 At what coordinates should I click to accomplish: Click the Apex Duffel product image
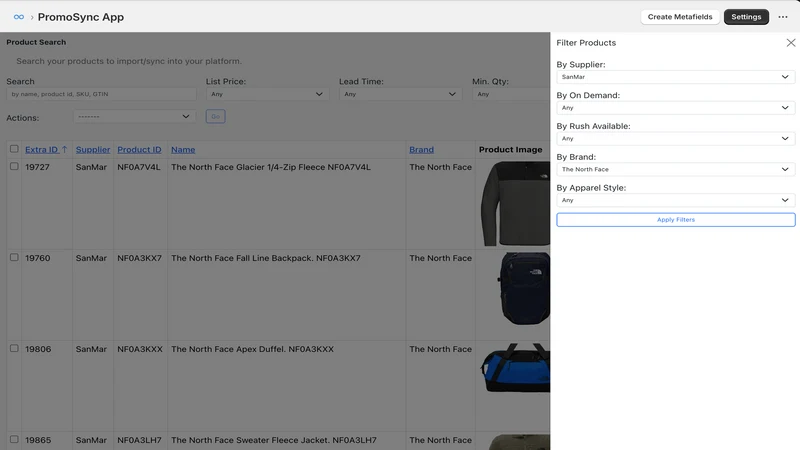coord(515,367)
